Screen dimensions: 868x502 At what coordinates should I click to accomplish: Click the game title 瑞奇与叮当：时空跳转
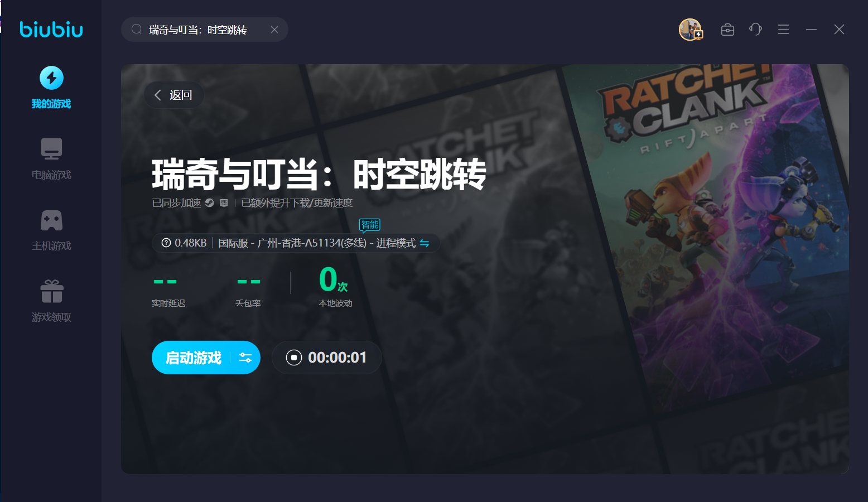(319, 174)
